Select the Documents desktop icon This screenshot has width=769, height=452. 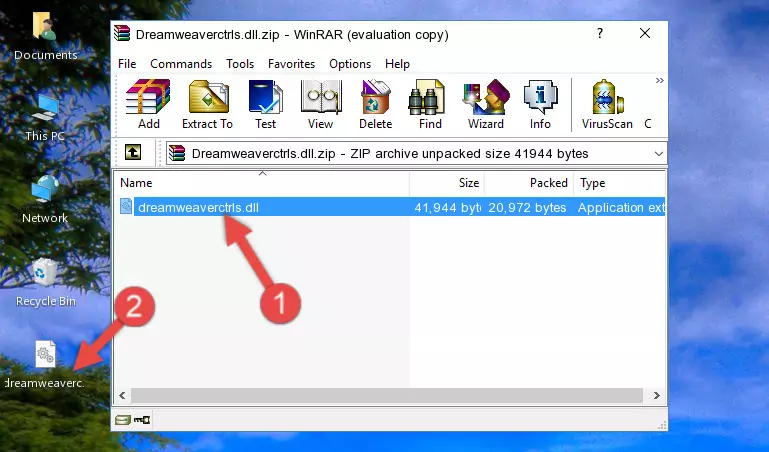pyautogui.click(x=46, y=36)
